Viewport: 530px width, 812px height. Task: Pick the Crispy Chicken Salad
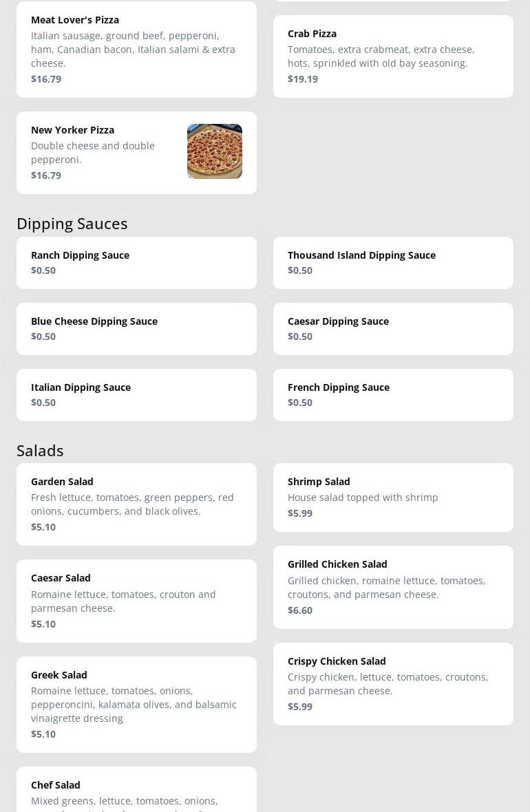[x=393, y=683]
